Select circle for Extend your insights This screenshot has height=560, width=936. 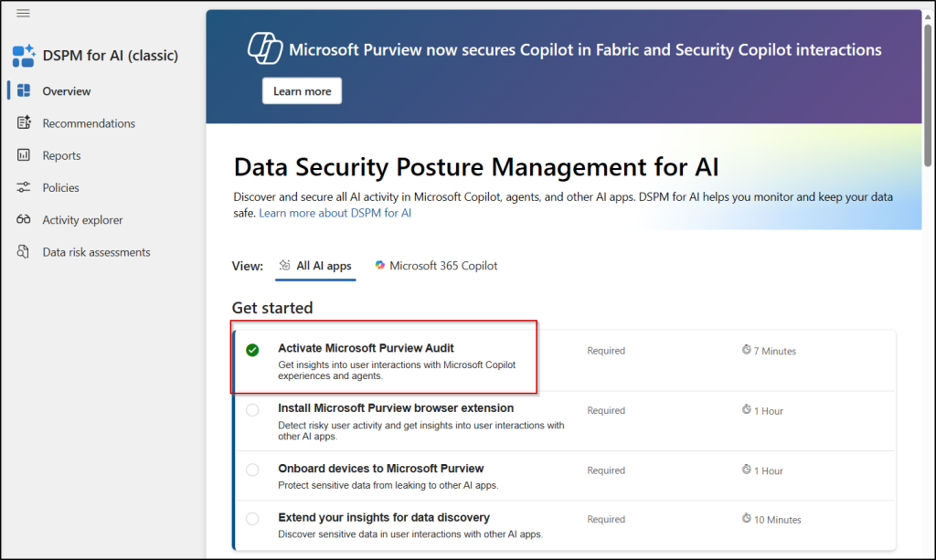point(252,519)
